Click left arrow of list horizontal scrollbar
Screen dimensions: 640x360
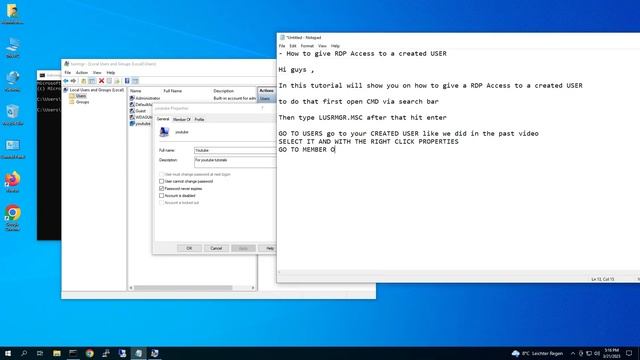click(131, 288)
